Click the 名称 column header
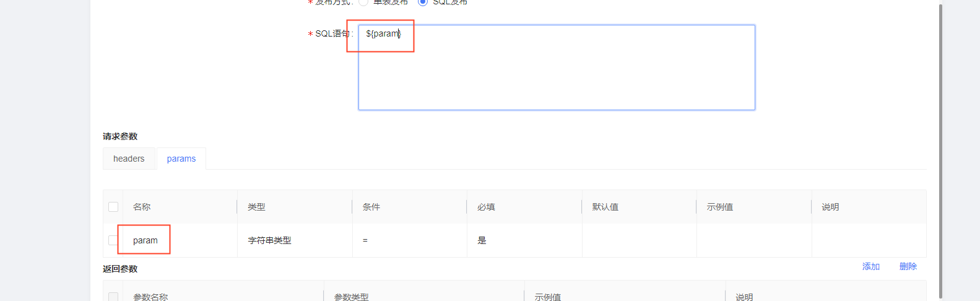The width and height of the screenshot is (980, 301). 142,207
